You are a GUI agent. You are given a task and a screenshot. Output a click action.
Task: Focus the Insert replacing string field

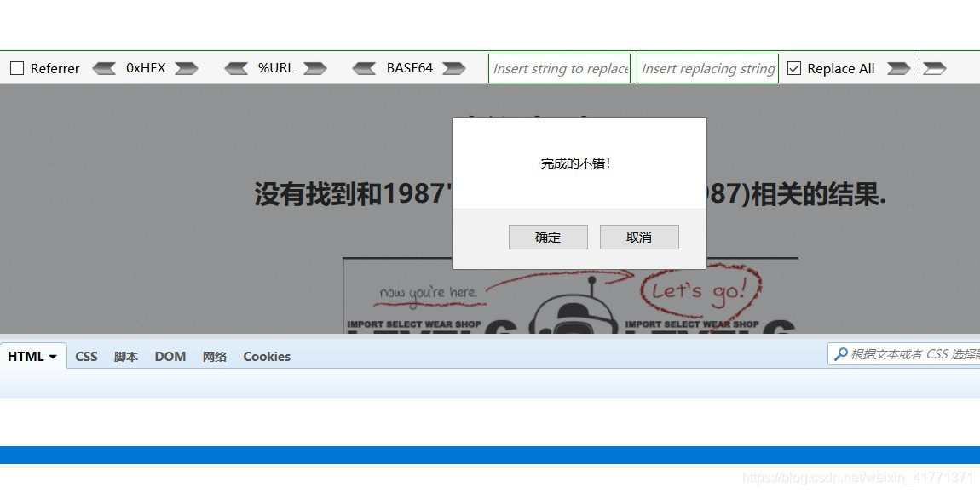(x=707, y=68)
